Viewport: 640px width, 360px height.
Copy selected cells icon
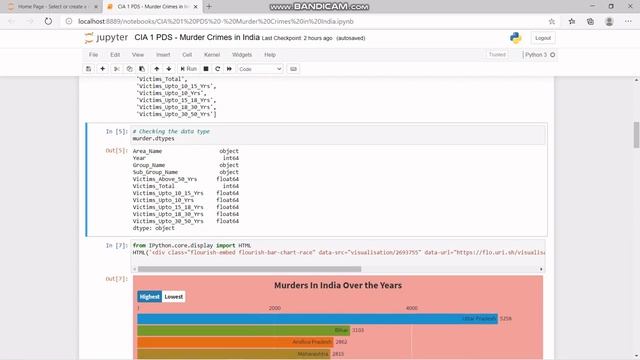(129, 69)
